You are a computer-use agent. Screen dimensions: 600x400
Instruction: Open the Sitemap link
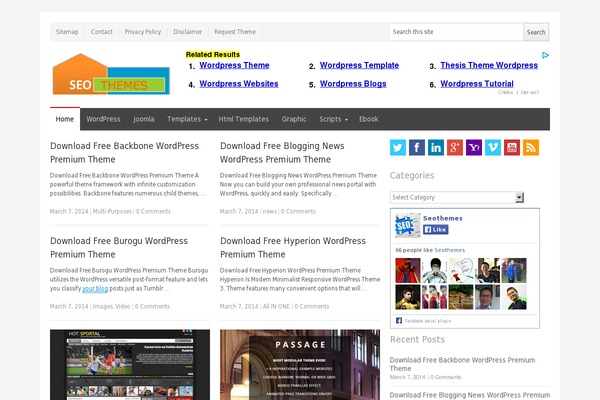click(x=67, y=32)
